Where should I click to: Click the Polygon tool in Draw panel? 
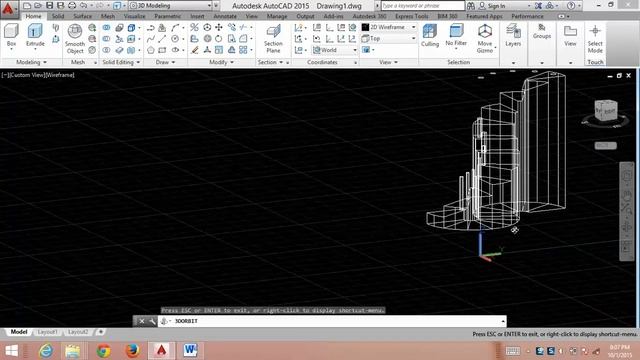(x=151, y=50)
